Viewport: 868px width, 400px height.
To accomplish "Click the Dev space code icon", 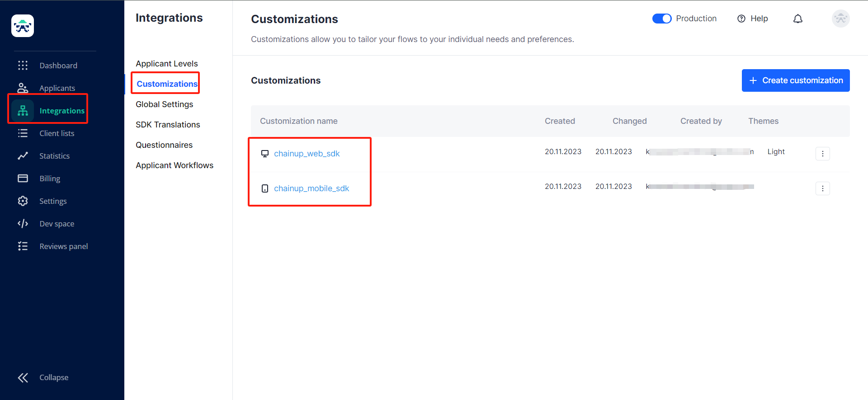I will click(x=23, y=224).
